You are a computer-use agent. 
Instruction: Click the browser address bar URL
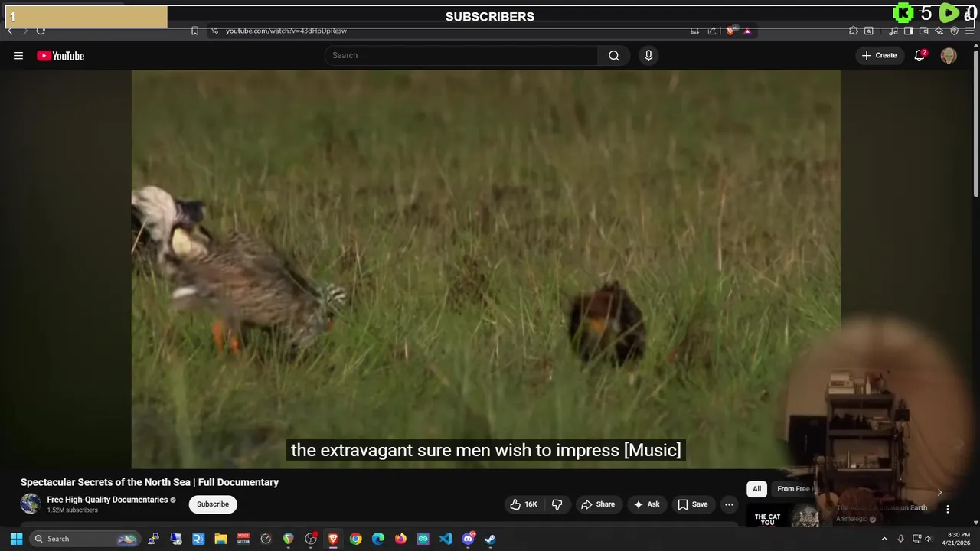point(286,31)
